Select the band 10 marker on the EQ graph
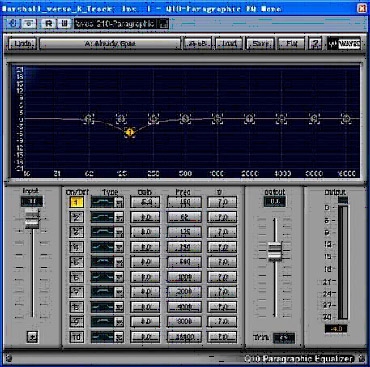 [346, 119]
